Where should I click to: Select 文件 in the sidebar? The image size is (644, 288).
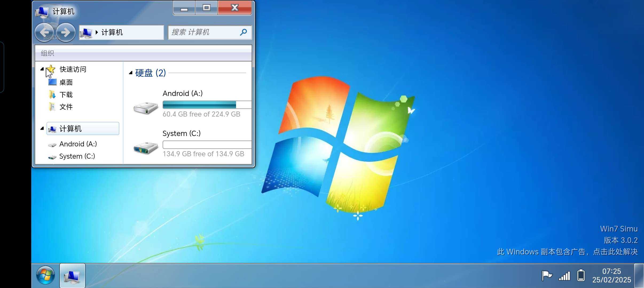(66, 107)
